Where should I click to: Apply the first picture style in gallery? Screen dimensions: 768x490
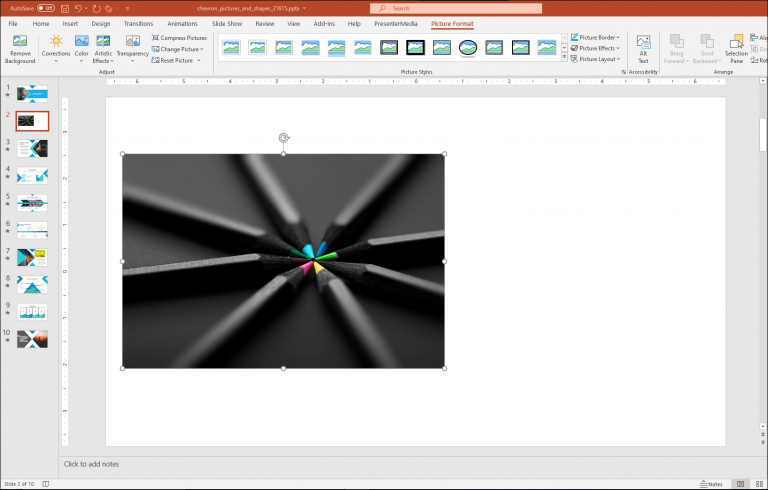tap(231, 48)
